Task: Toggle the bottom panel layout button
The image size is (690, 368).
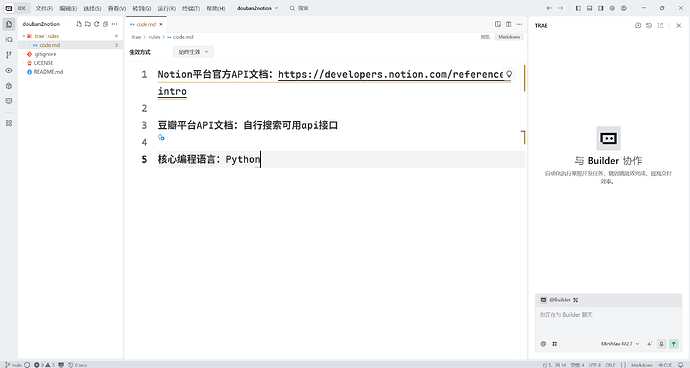Action: point(589,8)
